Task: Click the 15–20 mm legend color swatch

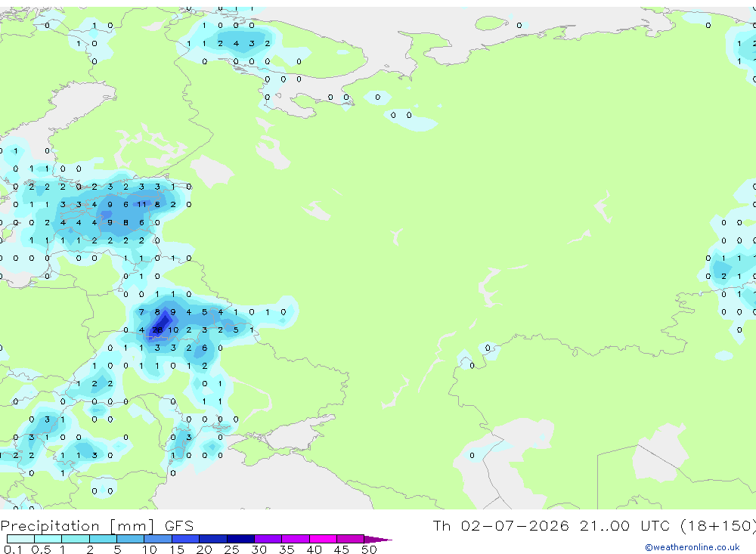Action: click(186, 539)
